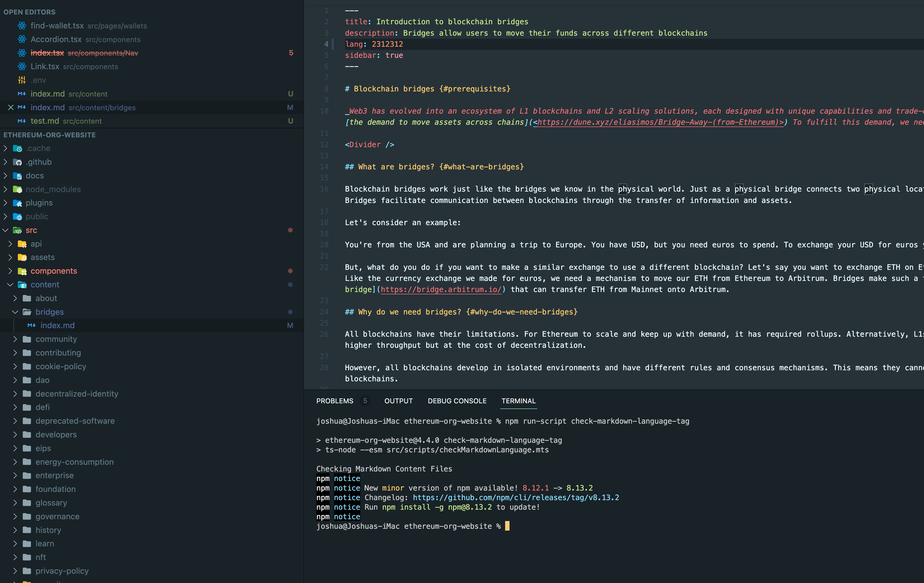
Task: Open the DEBUG CONSOLE tab
Action: click(x=457, y=401)
